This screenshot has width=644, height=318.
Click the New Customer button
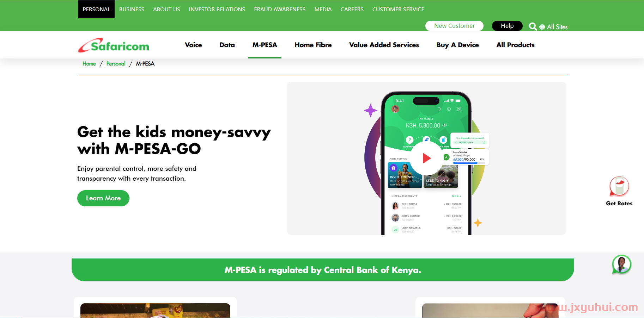[454, 26]
